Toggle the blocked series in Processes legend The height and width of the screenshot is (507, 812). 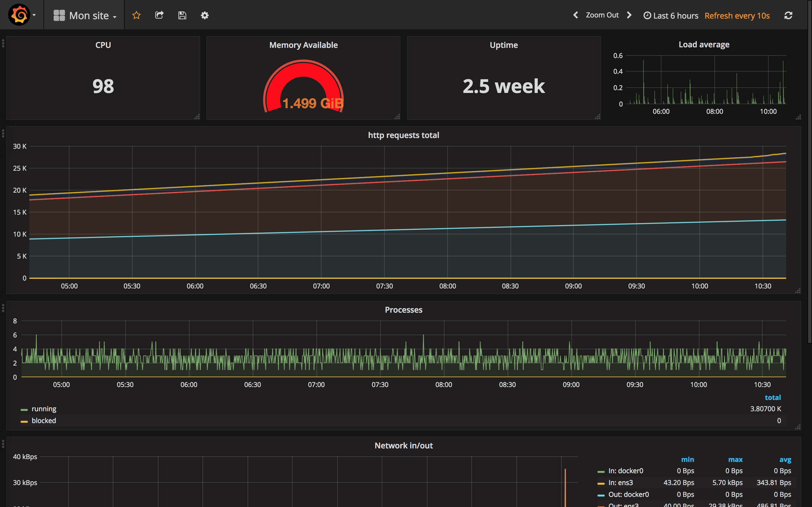point(44,421)
